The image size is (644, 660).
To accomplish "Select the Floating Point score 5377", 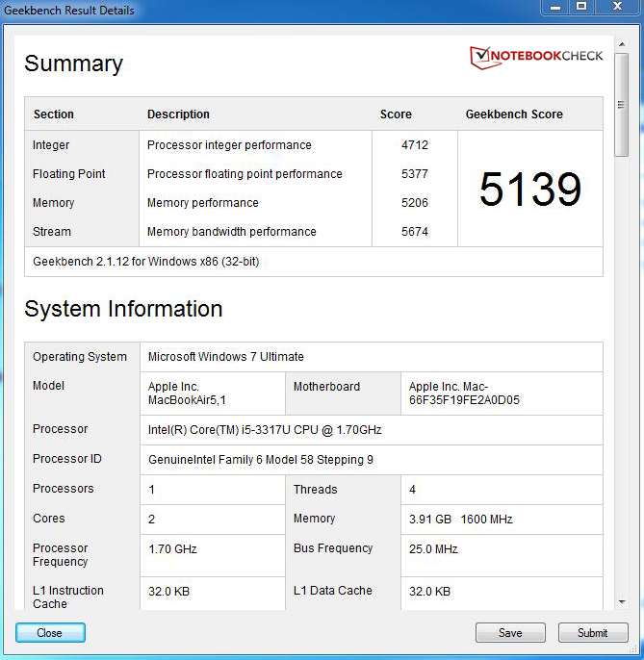I will coord(415,174).
